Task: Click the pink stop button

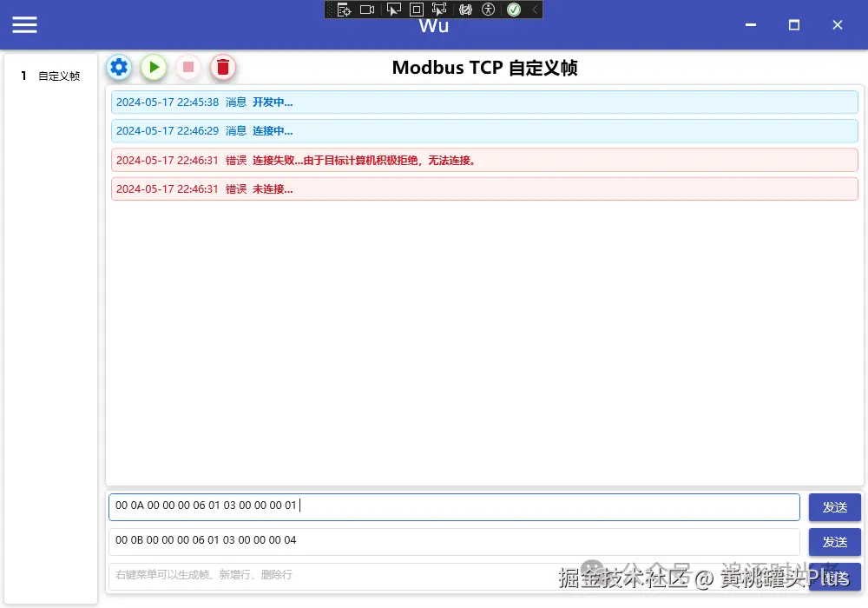Action: coord(188,68)
